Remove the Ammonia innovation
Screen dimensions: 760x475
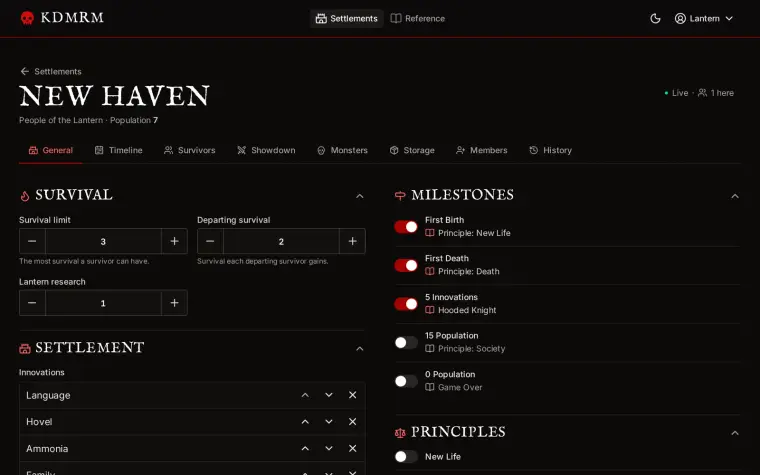pos(352,448)
